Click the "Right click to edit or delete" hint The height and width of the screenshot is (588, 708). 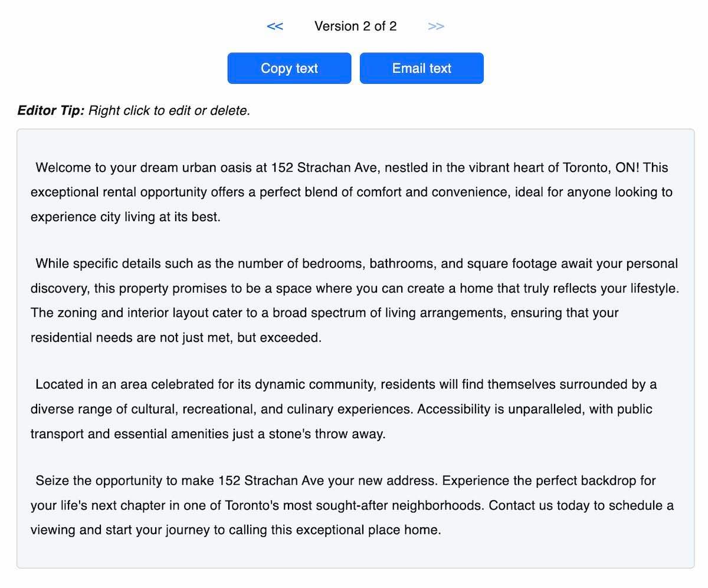click(169, 111)
